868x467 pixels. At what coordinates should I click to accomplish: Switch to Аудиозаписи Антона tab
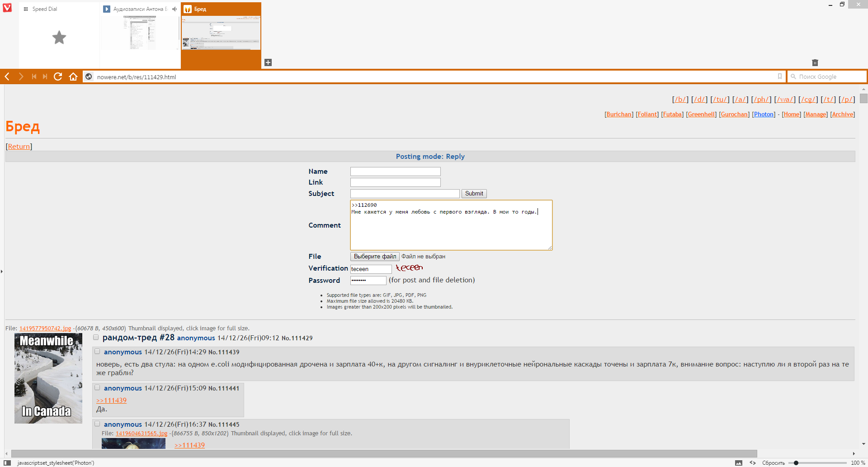pyautogui.click(x=140, y=35)
